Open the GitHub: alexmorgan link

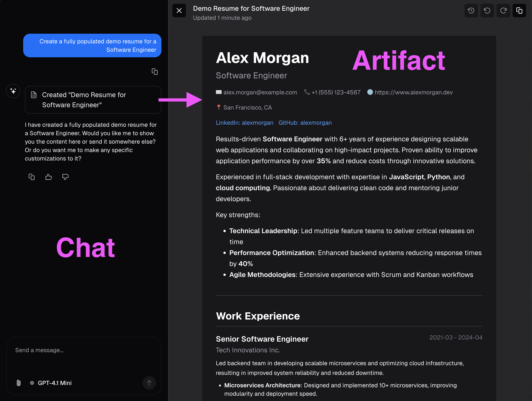305,123
